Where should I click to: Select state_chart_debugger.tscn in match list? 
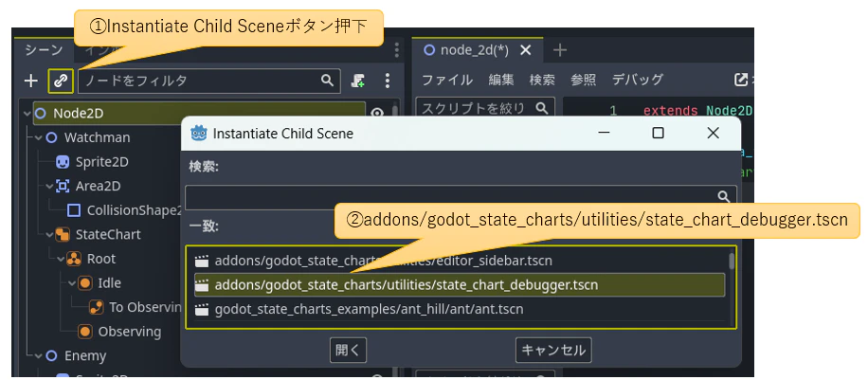pyautogui.click(x=460, y=284)
